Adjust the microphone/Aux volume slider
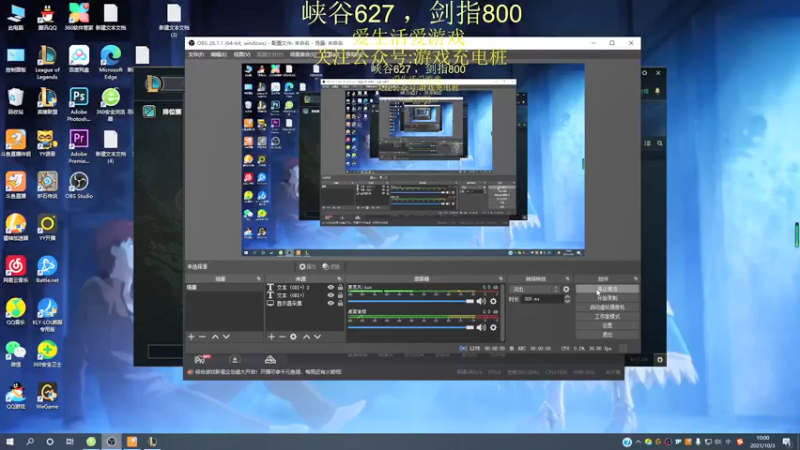Image resolution: width=800 pixels, height=450 pixels. (x=411, y=301)
